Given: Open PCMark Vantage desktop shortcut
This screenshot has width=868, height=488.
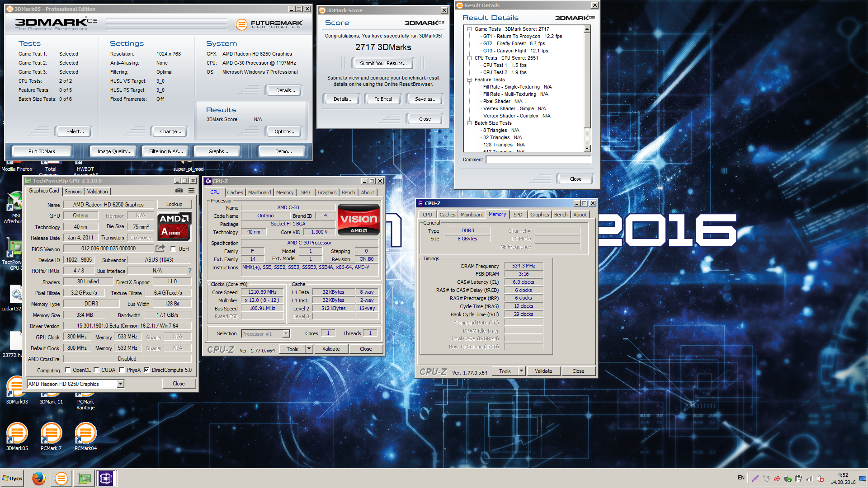Looking at the screenshot, I should 85,401.
